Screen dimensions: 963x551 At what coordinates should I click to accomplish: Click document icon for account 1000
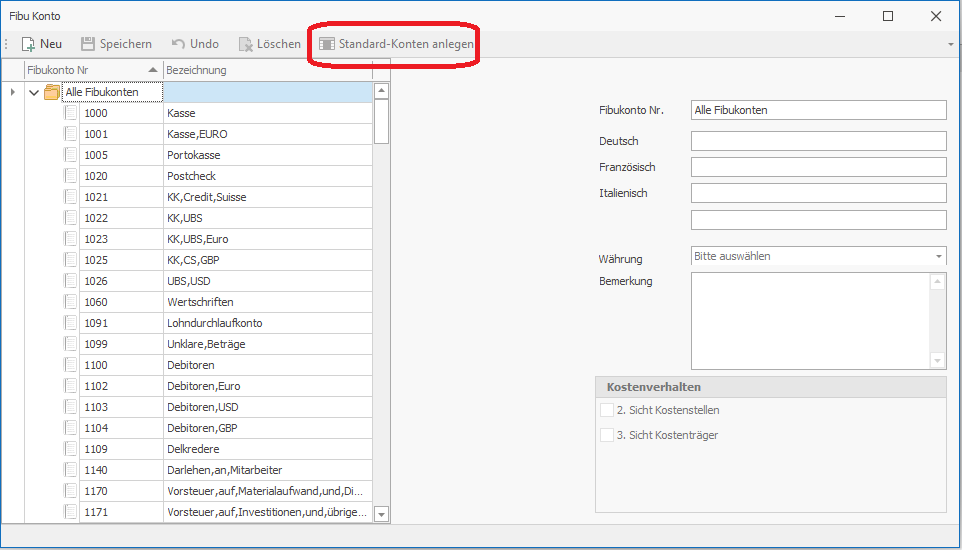click(70, 113)
